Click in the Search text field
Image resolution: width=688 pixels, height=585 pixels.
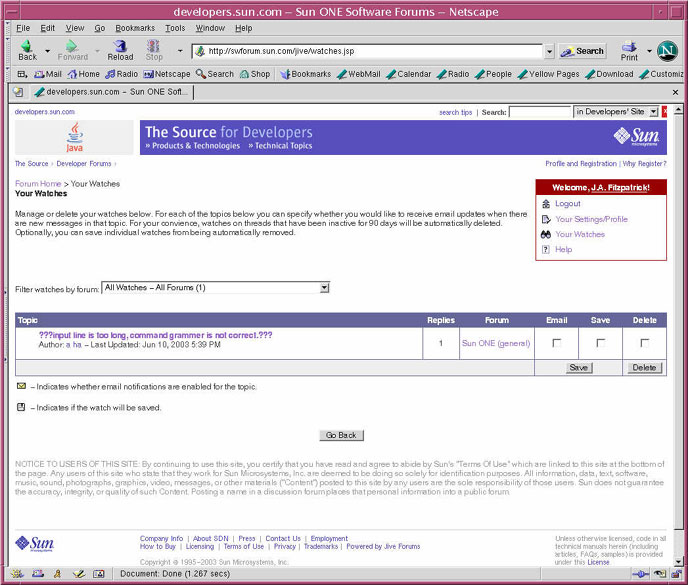pos(540,112)
